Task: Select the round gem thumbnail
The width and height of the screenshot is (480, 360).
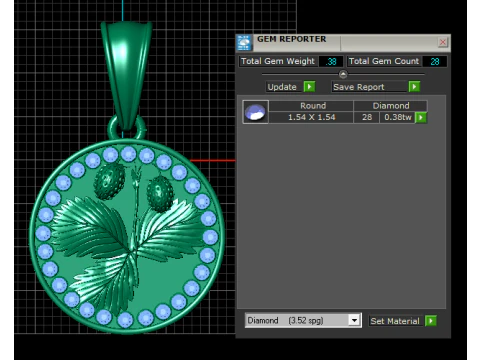Action: click(255, 112)
